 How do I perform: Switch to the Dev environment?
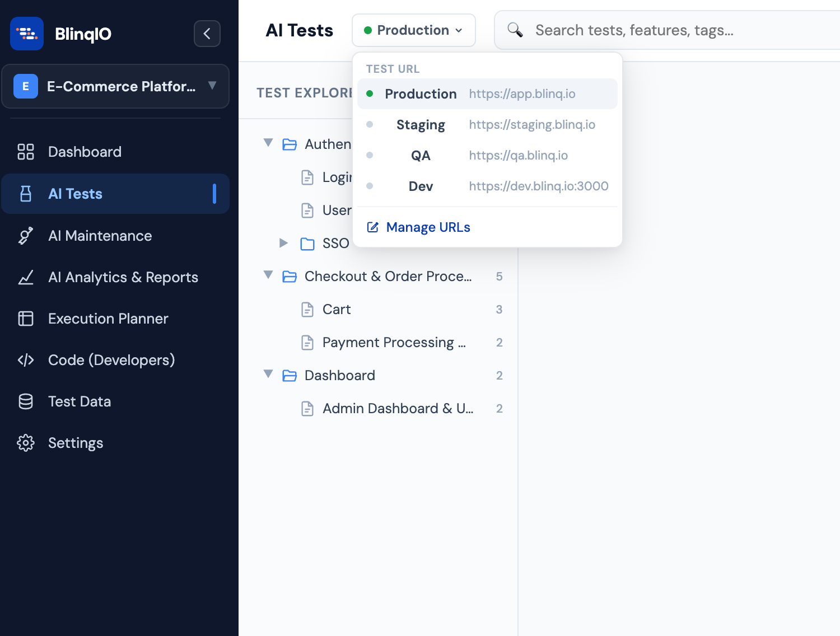coord(486,186)
